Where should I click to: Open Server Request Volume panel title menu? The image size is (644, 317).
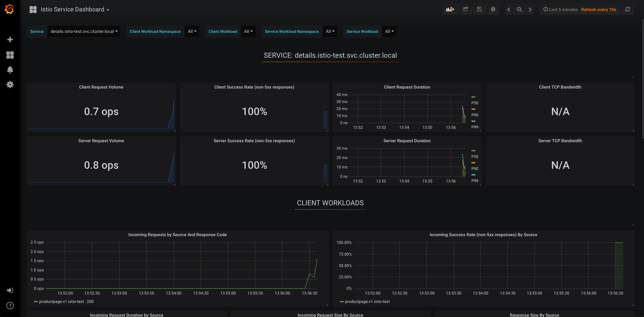[x=101, y=141]
